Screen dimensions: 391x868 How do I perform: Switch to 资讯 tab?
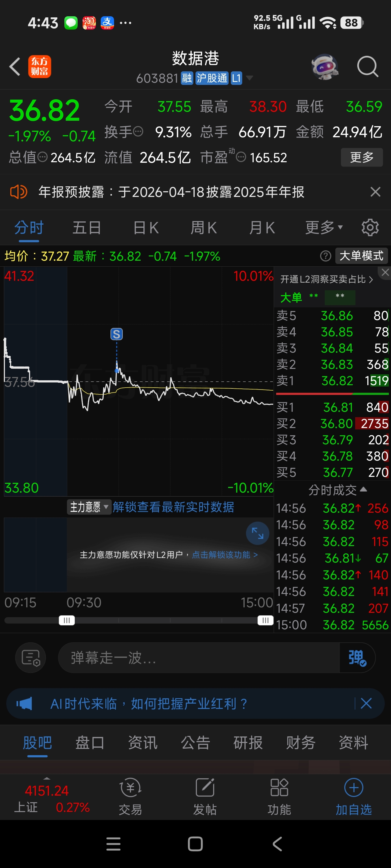pyautogui.click(x=143, y=743)
